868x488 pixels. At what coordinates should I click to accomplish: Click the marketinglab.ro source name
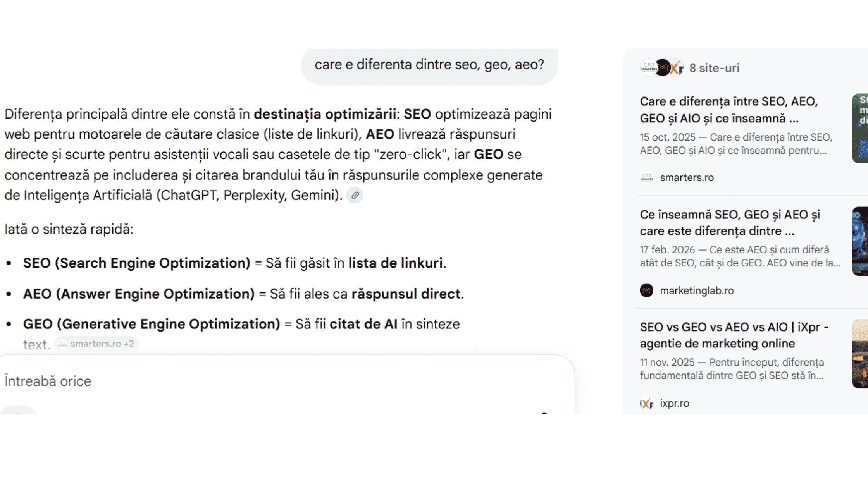point(697,290)
